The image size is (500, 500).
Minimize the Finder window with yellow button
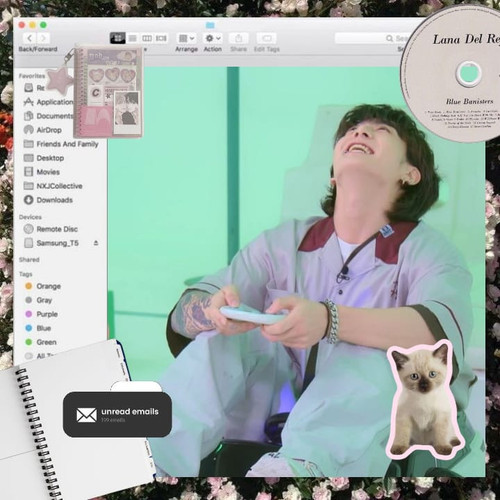click(x=33, y=25)
